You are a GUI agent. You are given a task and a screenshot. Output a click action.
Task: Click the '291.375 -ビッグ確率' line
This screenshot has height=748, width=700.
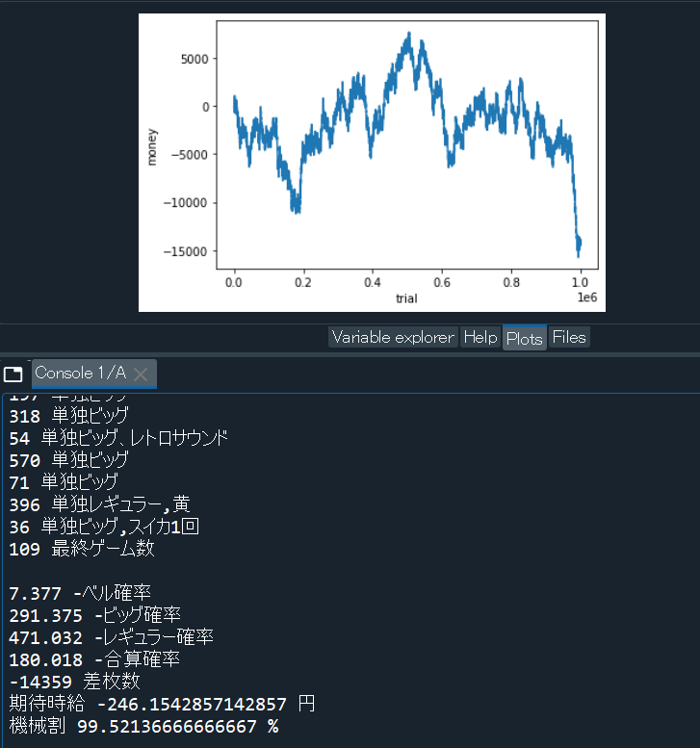point(95,615)
